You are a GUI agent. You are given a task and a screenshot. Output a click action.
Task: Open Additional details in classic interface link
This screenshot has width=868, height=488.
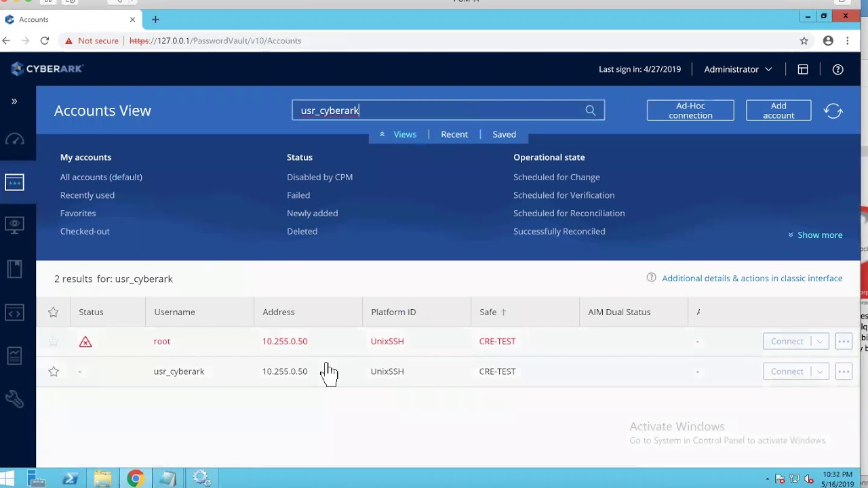752,279
